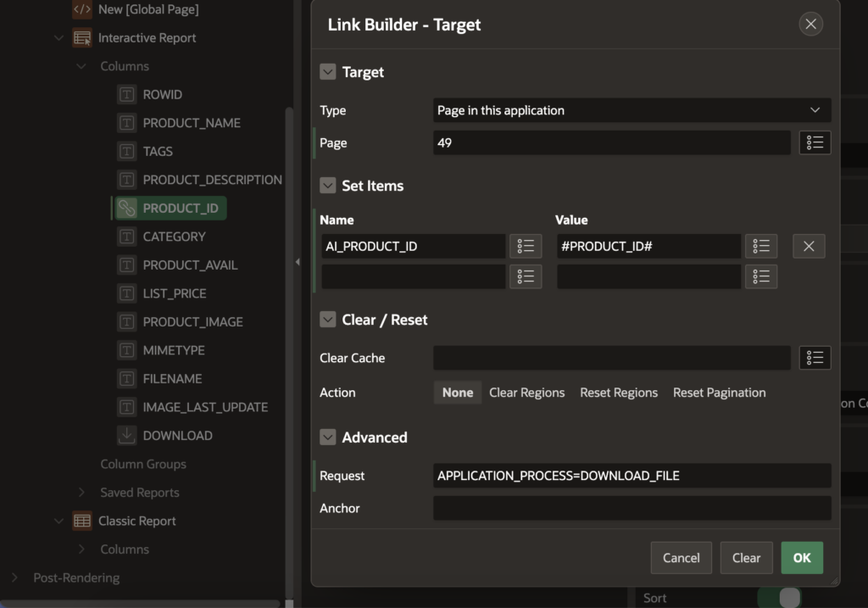Open the Page list of values picker
This screenshot has width=868, height=608.
[815, 142]
